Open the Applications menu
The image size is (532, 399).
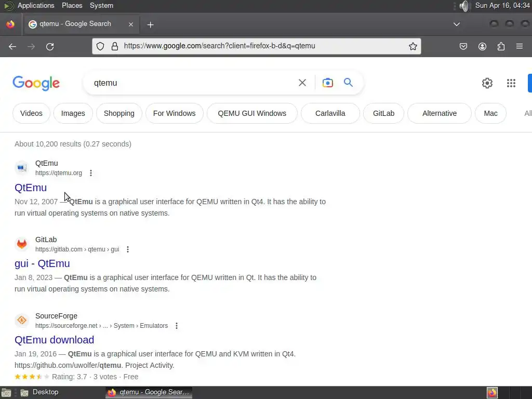[36, 6]
